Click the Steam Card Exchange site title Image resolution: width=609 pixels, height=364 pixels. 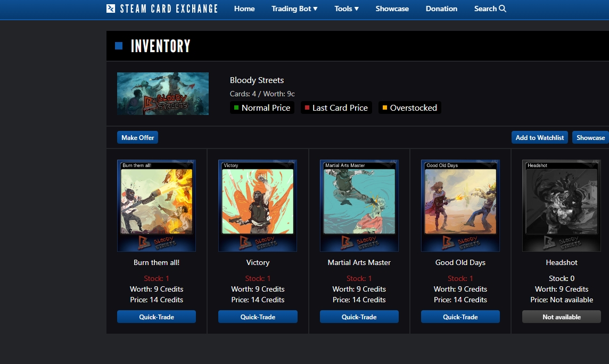169,9
